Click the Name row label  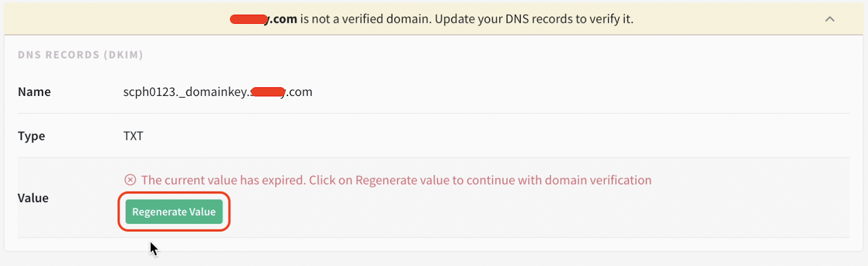coord(34,92)
